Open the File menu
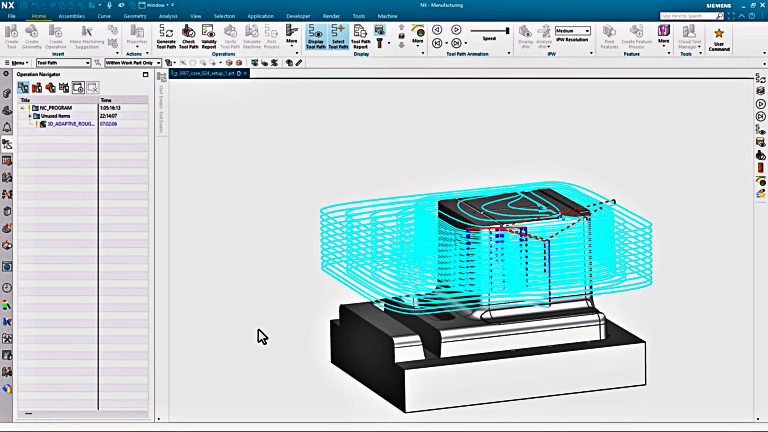 (11, 16)
